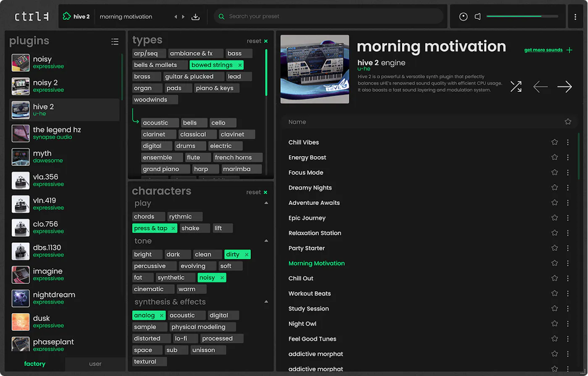Image resolution: width=588 pixels, height=376 pixels.
Task: Click the download preset icon in top bar
Action: (x=195, y=17)
